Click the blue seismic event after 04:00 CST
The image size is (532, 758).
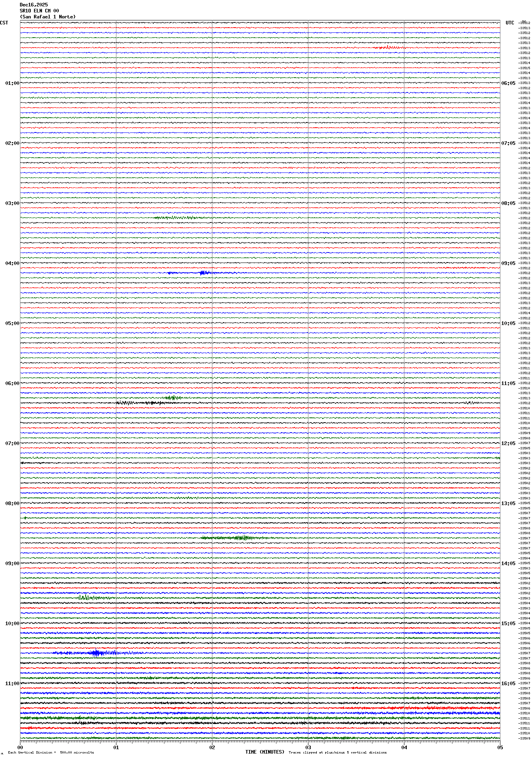[x=204, y=273]
